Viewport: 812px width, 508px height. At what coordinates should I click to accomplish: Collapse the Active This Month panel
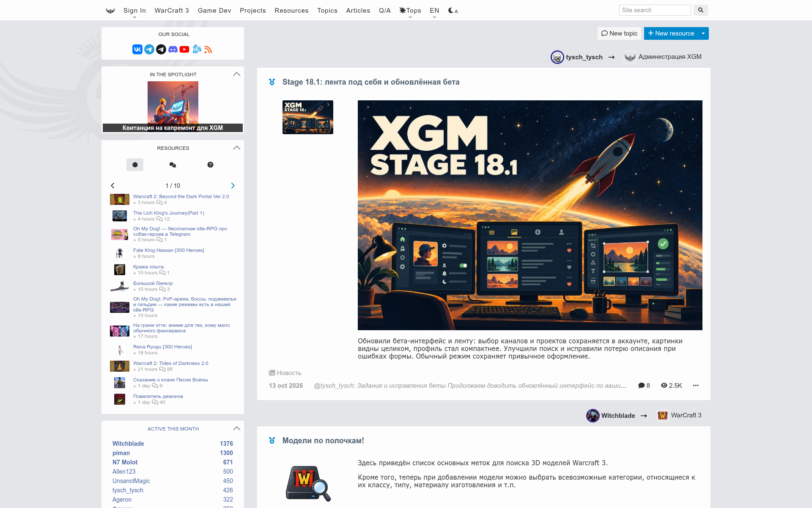point(237,428)
